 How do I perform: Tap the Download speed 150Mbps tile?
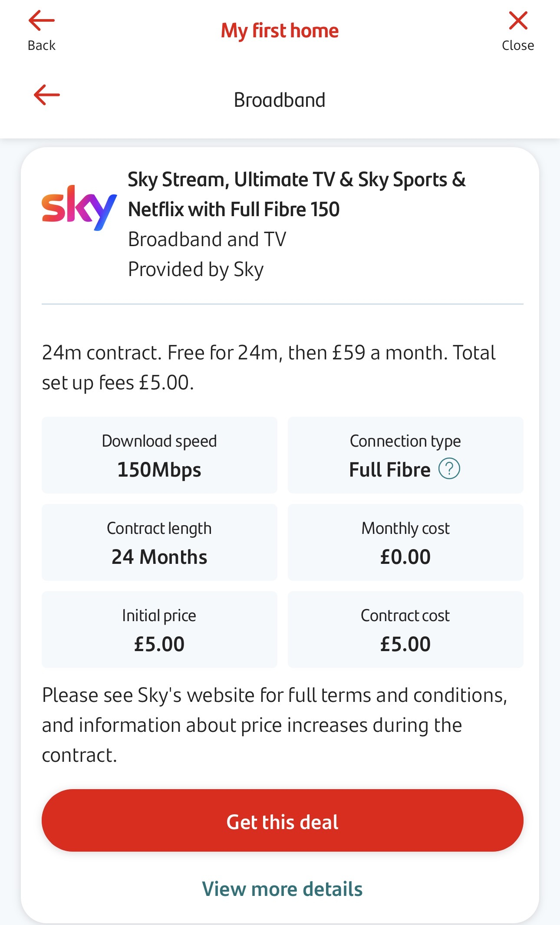[x=159, y=455]
